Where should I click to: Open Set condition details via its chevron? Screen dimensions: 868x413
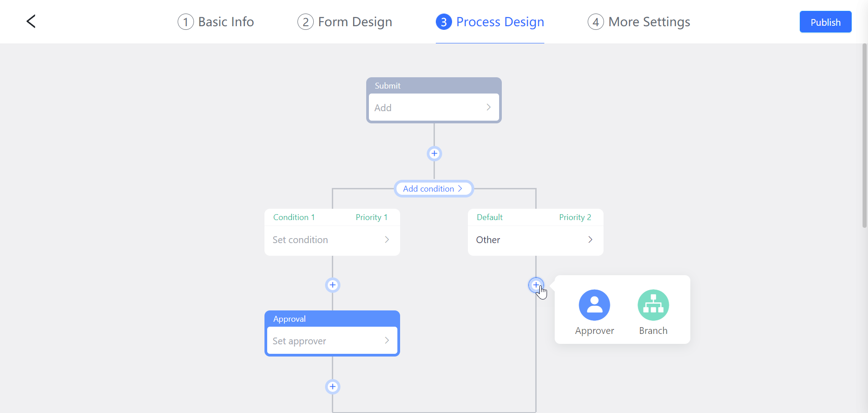pos(387,239)
